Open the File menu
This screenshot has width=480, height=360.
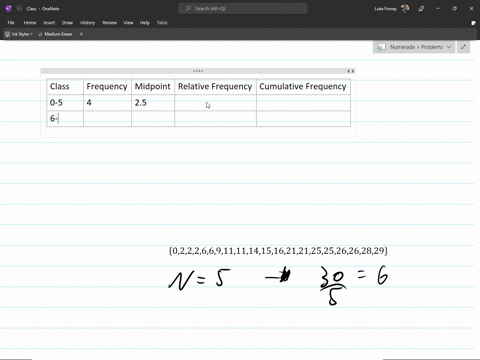pos(11,23)
